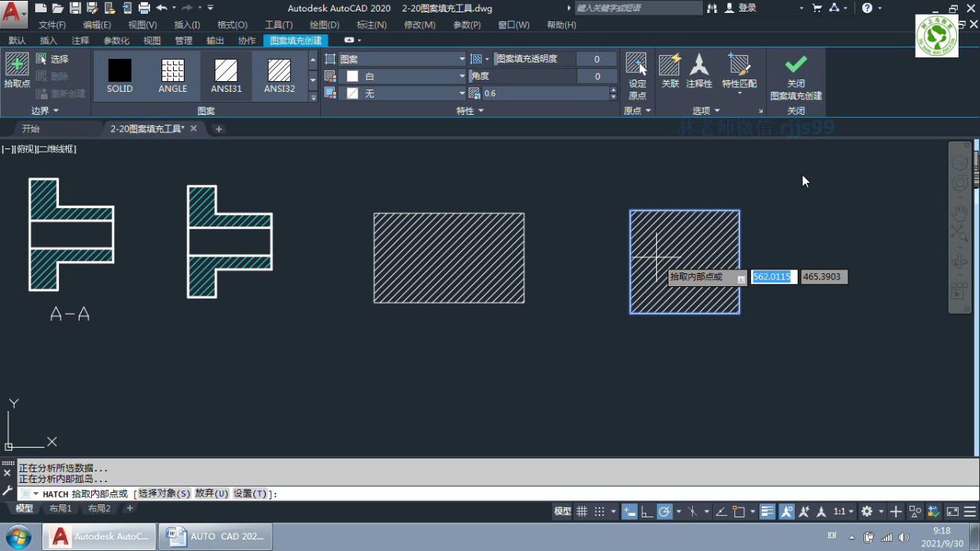Expand the 特性 panel dropdown
Screen dimensions: 980x551
(470, 111)
